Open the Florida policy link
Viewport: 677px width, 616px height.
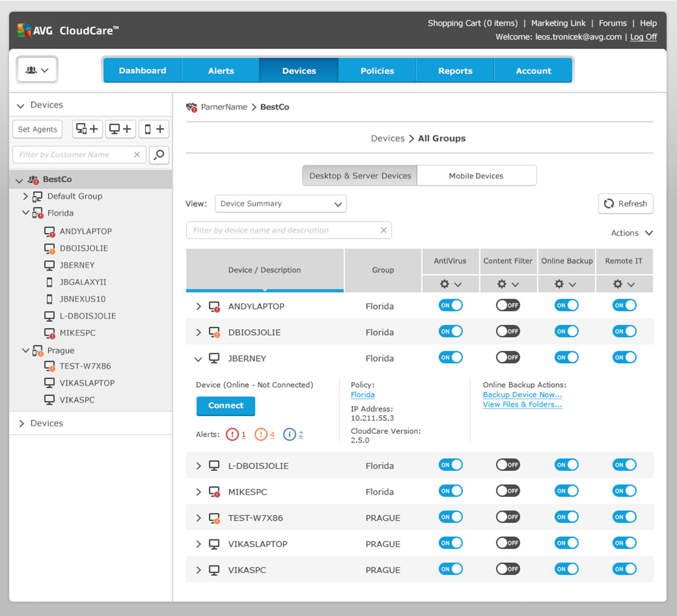[x=363, y=395]
